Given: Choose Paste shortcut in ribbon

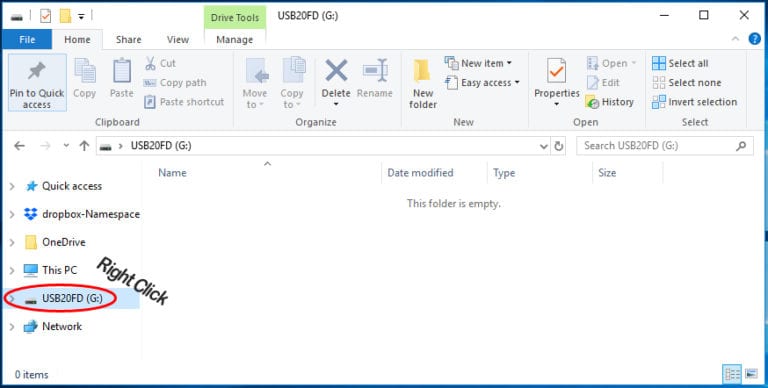Looking at the screenshot, I should point(184,102).
